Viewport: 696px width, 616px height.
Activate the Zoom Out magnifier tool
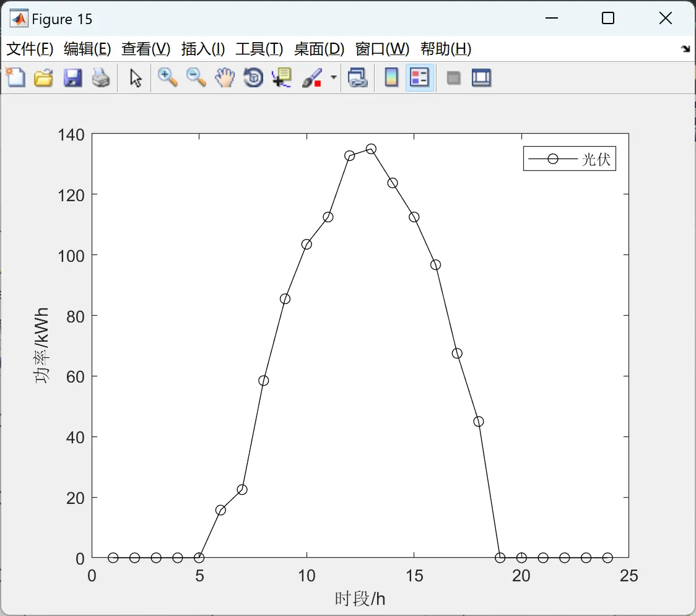click(x=196, y=77)
